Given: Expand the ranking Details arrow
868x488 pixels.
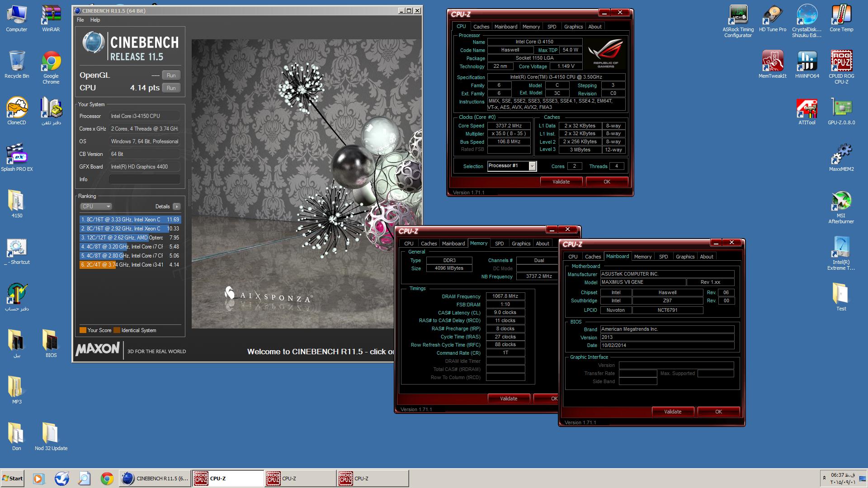Looking at the screenshot, I should [177, 206].
